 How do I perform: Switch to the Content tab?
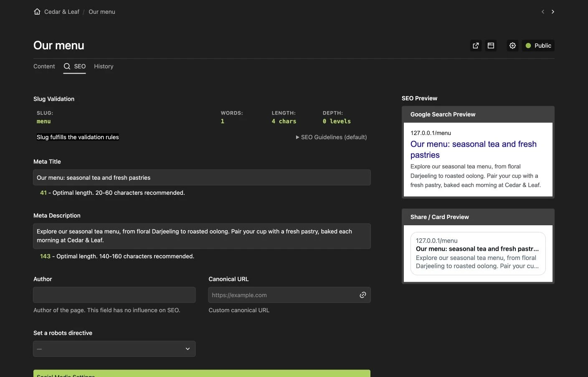click(44, 66)
